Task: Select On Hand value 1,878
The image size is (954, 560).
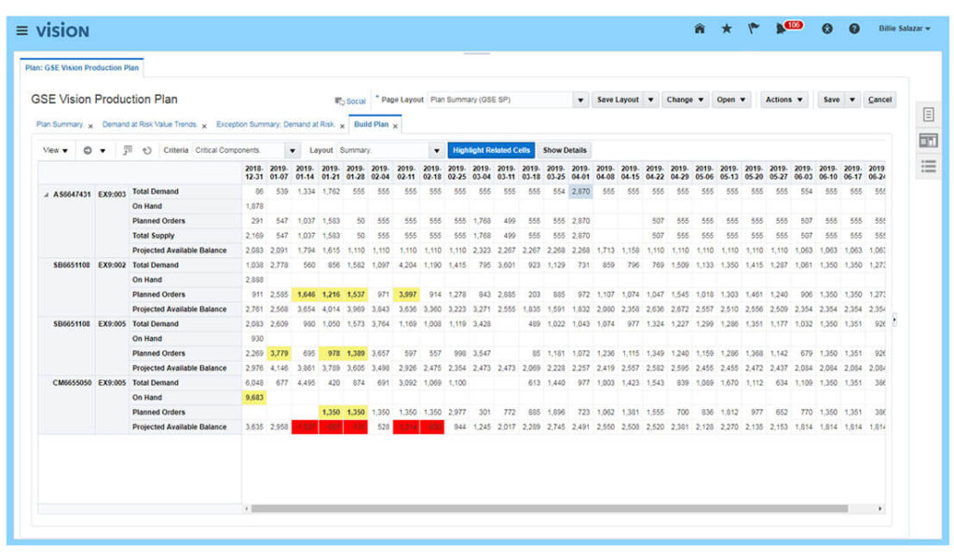Action: pos(254,206)
